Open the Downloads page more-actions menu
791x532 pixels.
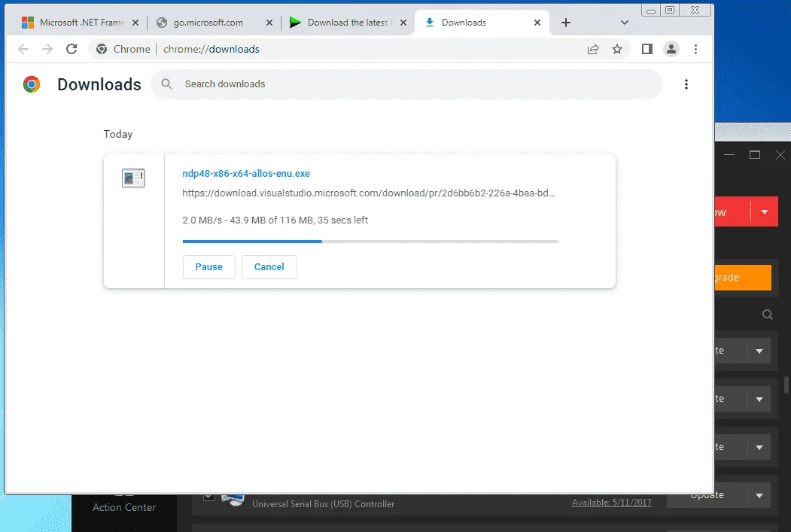point(686,84)
